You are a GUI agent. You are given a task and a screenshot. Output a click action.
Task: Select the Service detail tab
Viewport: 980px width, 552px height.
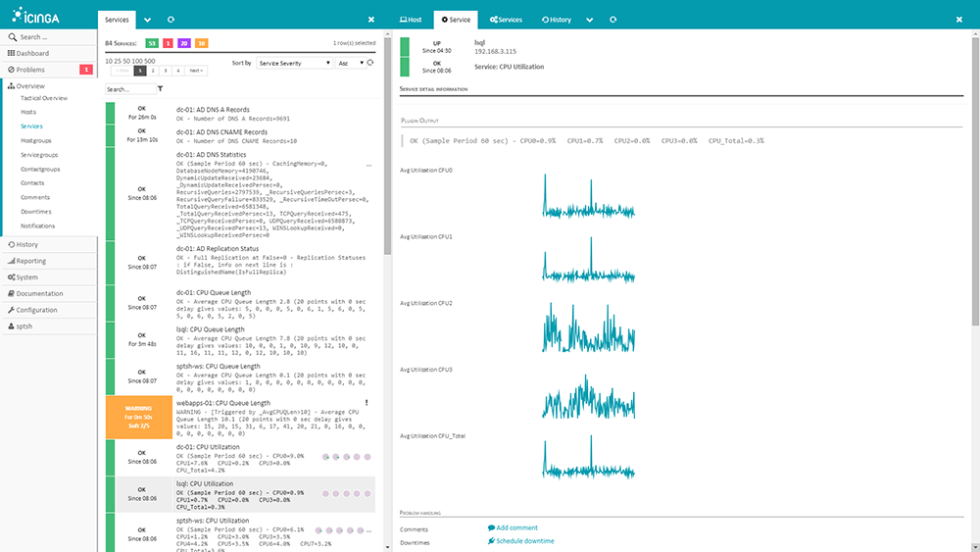click(456, 20)
